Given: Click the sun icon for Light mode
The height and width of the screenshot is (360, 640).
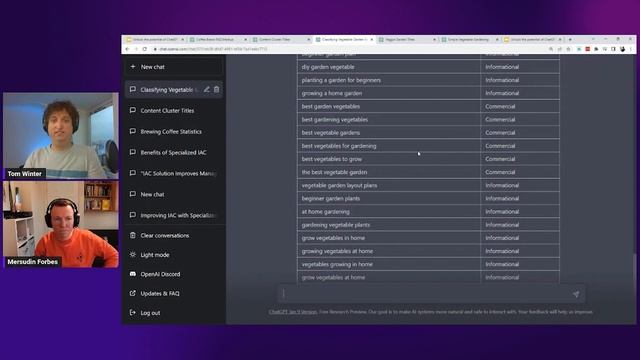Looking at the screenshot, I should 133,254.
